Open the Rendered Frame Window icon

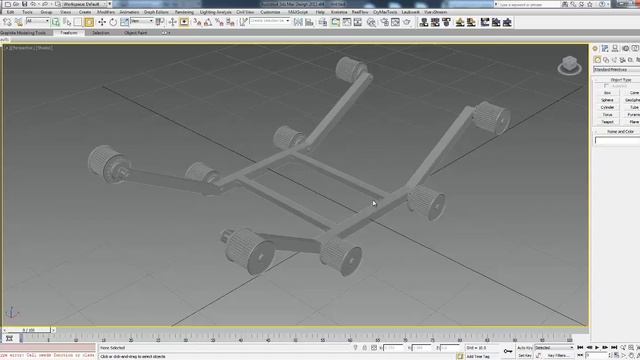click(395, 22)
